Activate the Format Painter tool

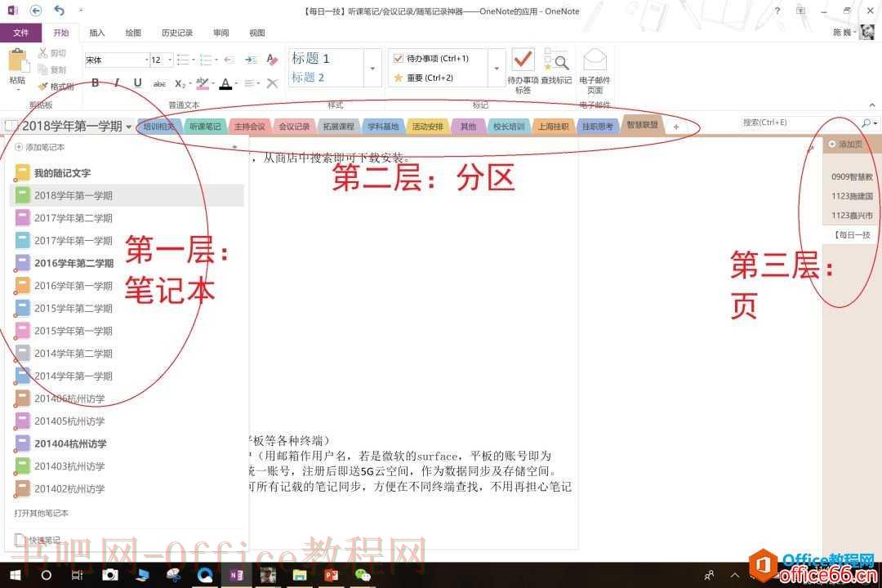click(56, 86)
